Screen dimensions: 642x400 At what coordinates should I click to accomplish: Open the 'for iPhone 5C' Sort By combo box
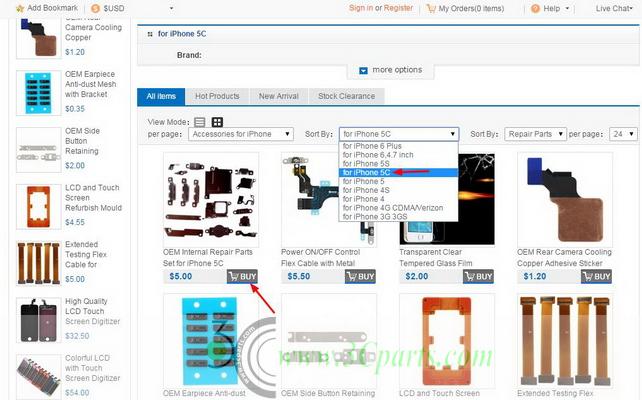(399, 134)
